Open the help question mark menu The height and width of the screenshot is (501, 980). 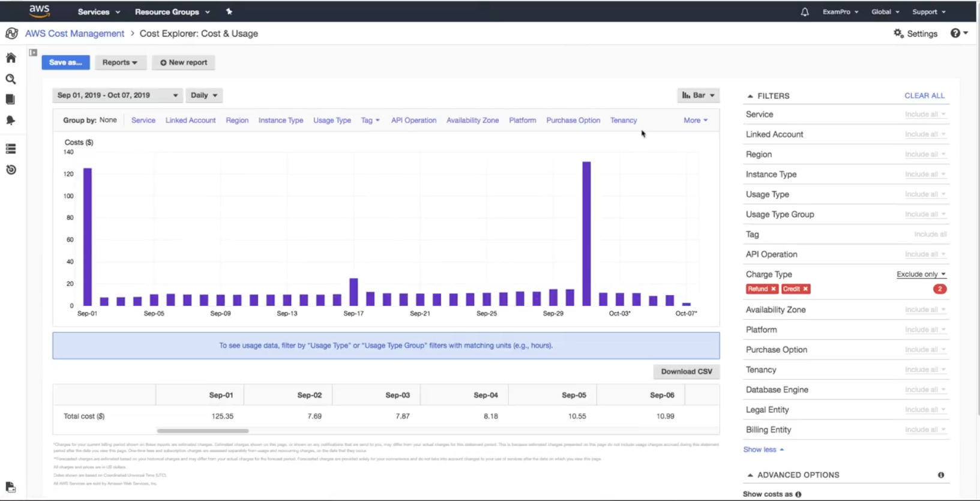[x=959, y=34]
